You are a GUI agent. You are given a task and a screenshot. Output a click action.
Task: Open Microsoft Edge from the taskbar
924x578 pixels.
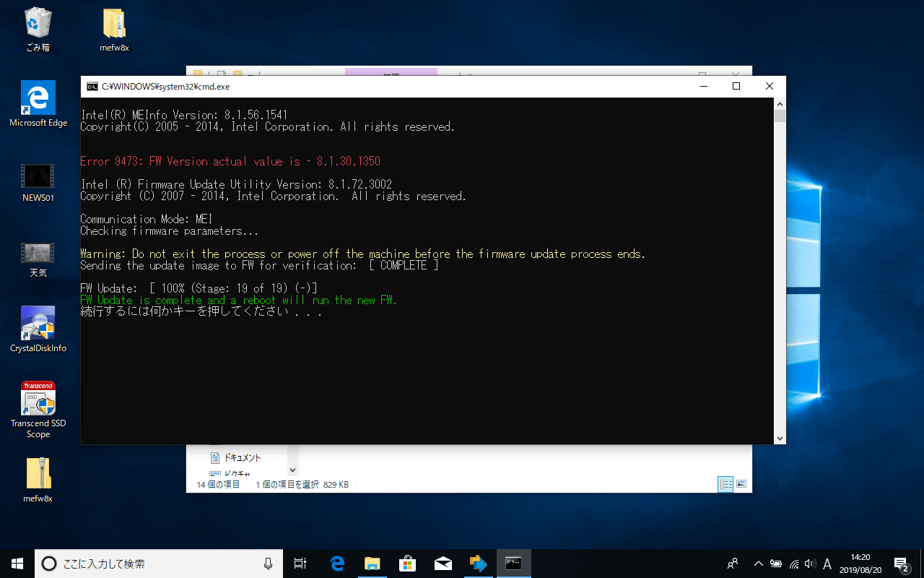[x=337, y=564]
